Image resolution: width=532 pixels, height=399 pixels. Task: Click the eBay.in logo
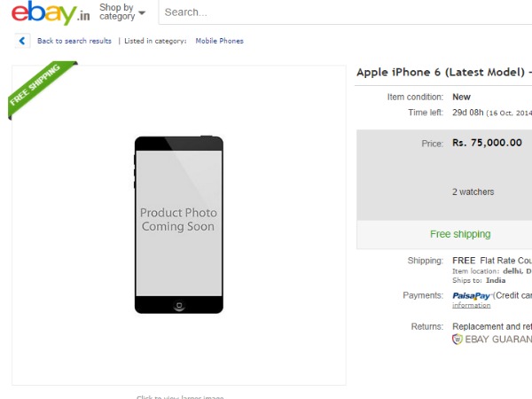coord(51,14)
